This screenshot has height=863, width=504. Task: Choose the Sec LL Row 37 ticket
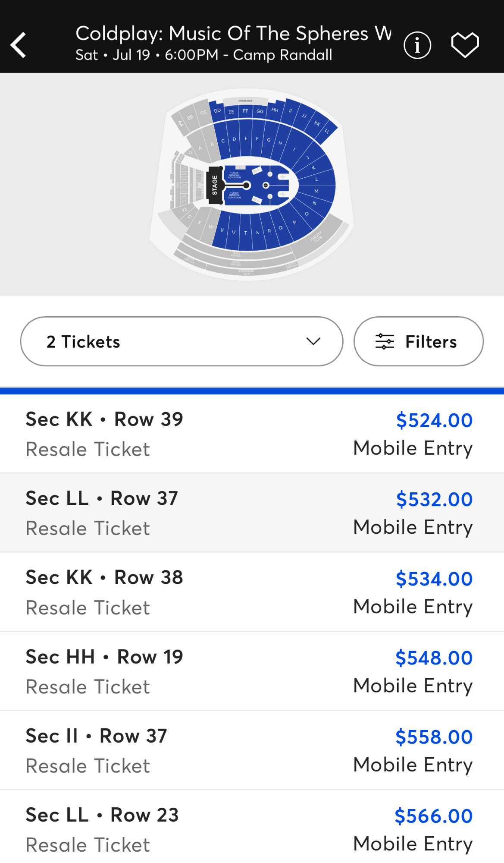coord(252,513)
